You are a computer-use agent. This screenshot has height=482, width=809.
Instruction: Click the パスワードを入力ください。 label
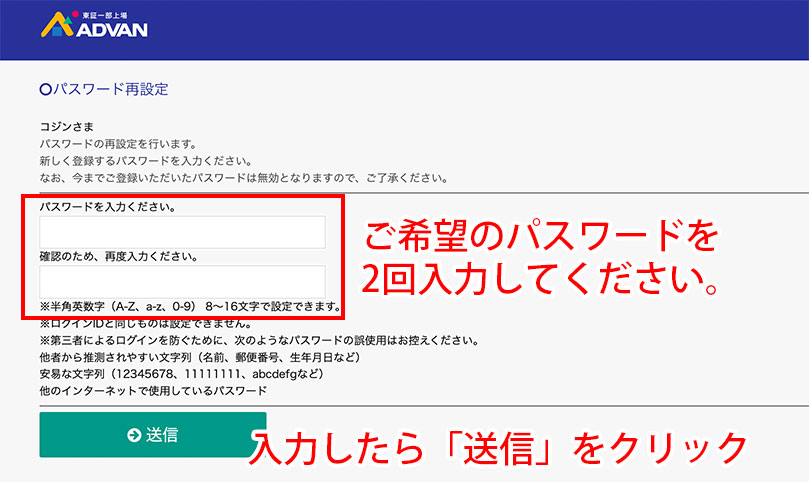point(108,207)
